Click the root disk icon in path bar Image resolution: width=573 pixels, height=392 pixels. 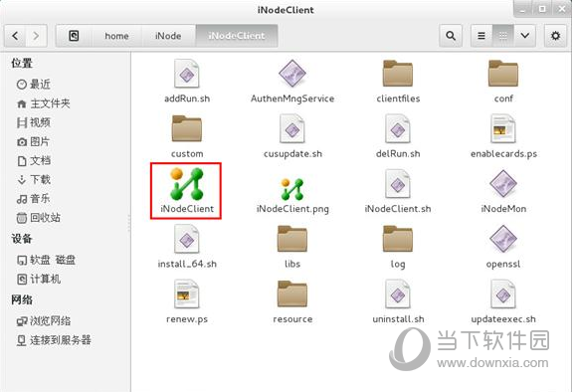click(x=74, y=36)
